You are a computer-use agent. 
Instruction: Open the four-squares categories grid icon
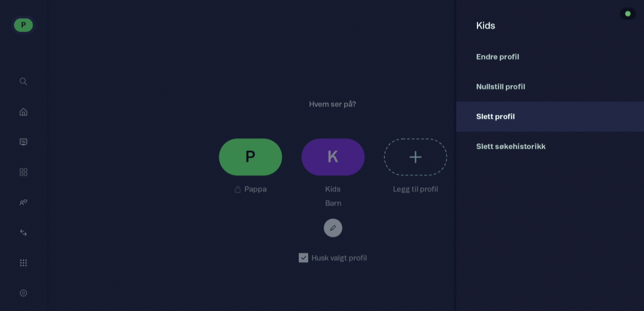(x=23, y=172)
